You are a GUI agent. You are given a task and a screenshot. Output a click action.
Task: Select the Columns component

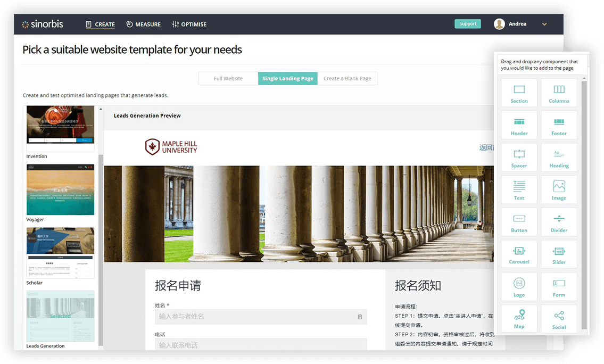pos(558,92)
